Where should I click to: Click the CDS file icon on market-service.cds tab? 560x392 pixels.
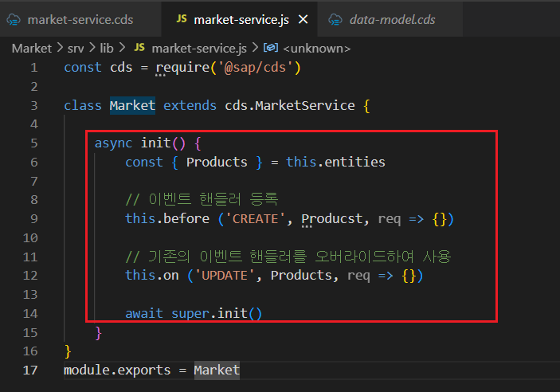pyautogui.click(x=14, y=20)
